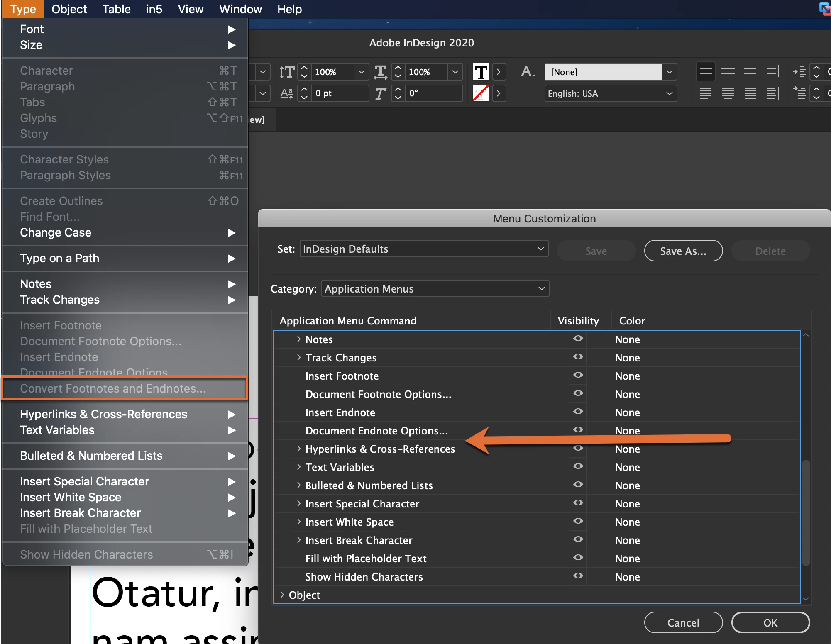Click the text fill color swatch

pos(481,72)
